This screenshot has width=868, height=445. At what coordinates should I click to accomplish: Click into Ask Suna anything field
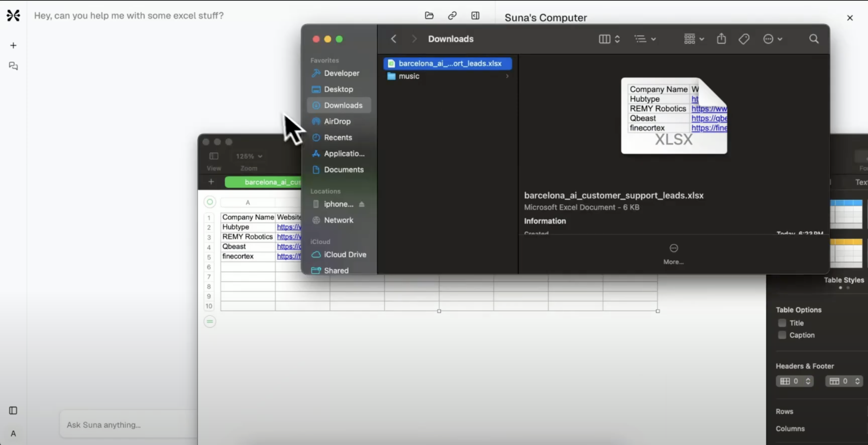point(128,425)
